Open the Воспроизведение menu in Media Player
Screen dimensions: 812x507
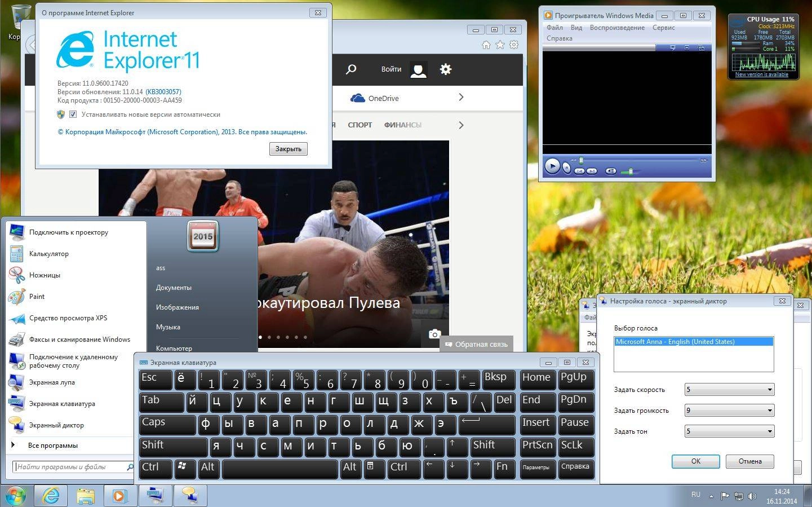pyautogui.click(x=617, y=28)
